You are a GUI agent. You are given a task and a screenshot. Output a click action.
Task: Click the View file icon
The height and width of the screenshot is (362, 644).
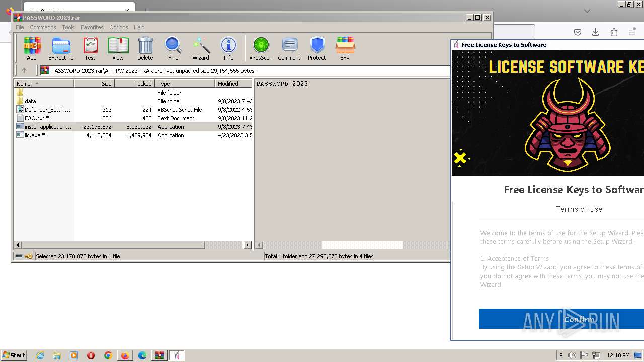118,49
